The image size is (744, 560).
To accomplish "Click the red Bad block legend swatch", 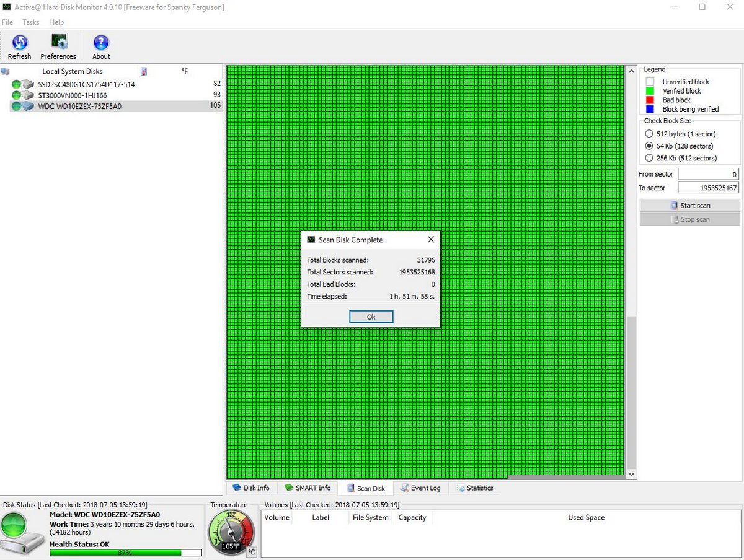I will pos(650,100).
